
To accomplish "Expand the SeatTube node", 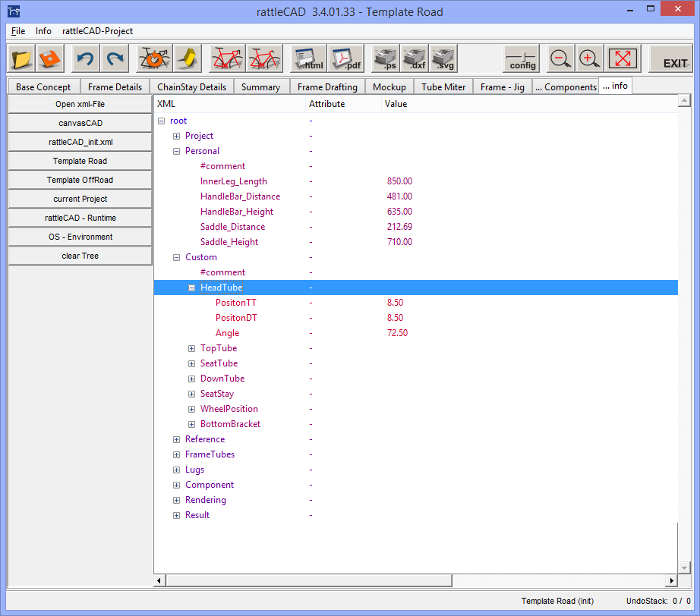I will (191, 363).
